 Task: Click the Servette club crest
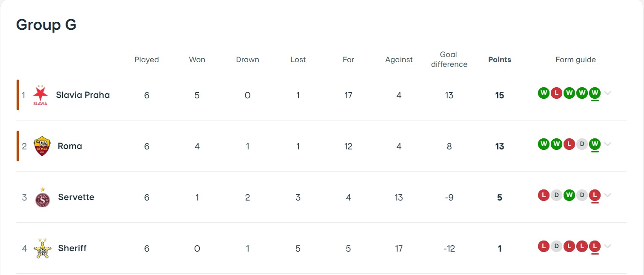[43, 197]
